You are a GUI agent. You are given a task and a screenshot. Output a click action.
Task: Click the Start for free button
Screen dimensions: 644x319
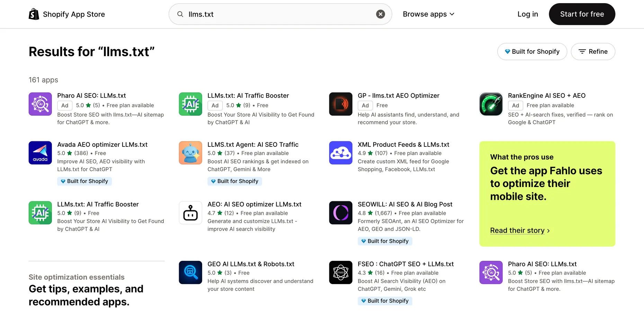[x=582, y=14]
